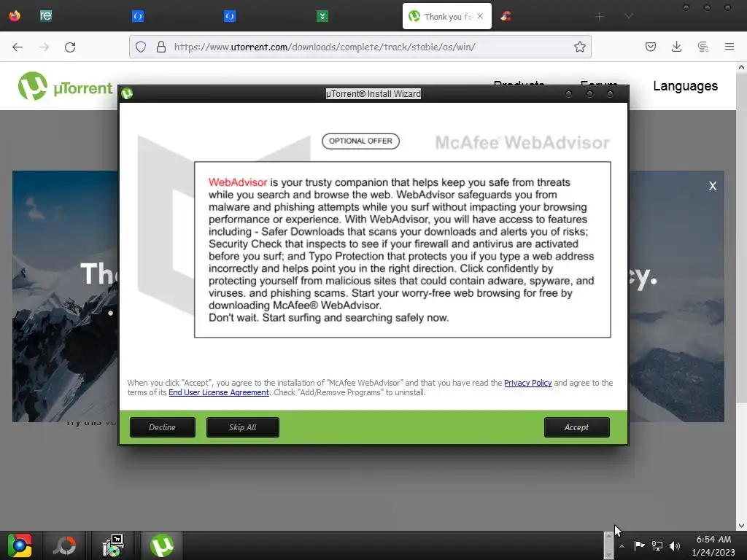Screen dimensions: 747x560
Task: Click the OPTIONAL OFFER badge
Action: pyautogui.click(x=360, y=141)
